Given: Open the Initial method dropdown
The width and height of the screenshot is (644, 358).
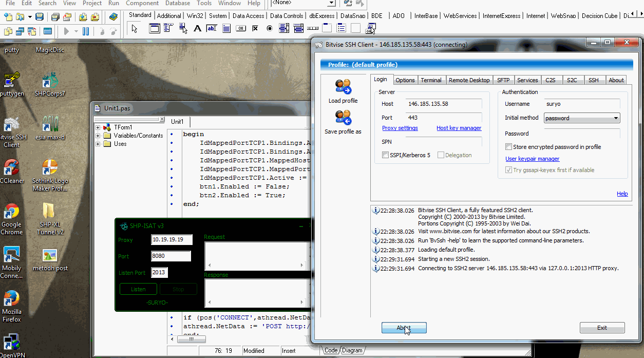Looking at the screenshot, I should click(582, 118).
